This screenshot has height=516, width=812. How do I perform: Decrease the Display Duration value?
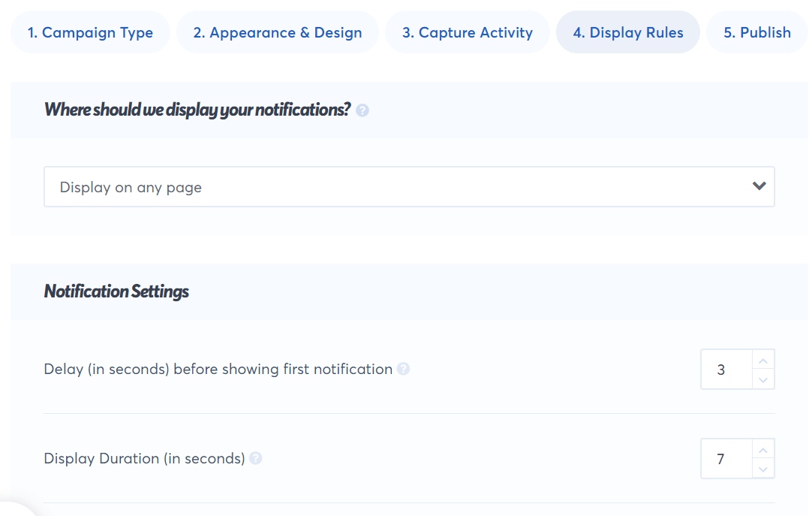(763, 469)
